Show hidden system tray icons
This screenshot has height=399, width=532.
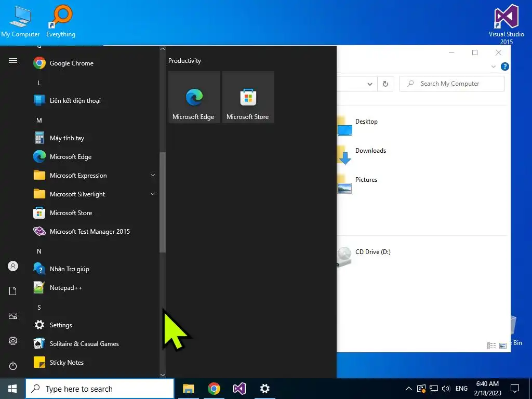tap(409, 389)
